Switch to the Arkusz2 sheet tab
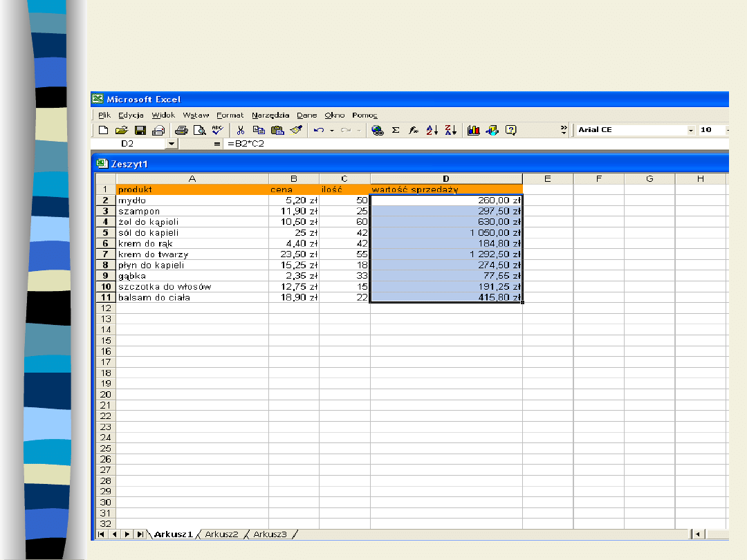The image size is (747, 560). point(221,534)
